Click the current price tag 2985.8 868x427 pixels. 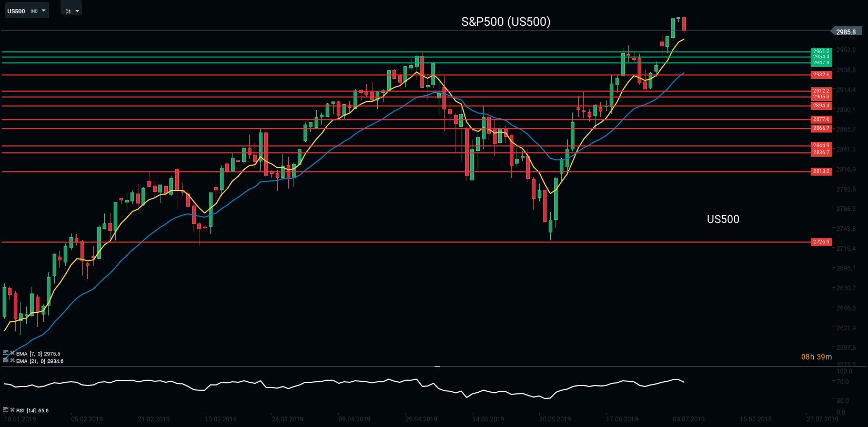coord(846,32)
